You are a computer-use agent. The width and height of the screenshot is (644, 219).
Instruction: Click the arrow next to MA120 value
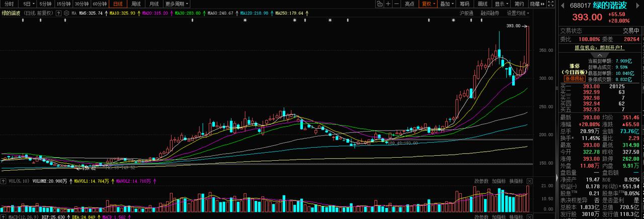(272, 13)
